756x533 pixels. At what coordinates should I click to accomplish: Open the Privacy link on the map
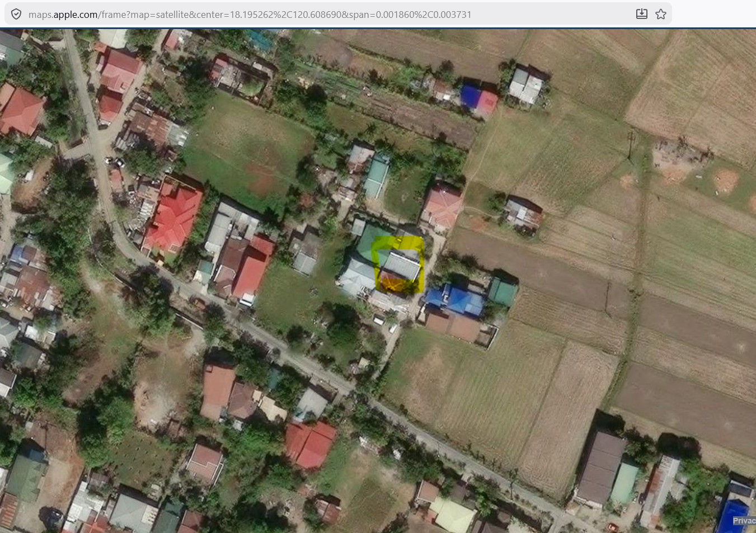tap(744, 521)
